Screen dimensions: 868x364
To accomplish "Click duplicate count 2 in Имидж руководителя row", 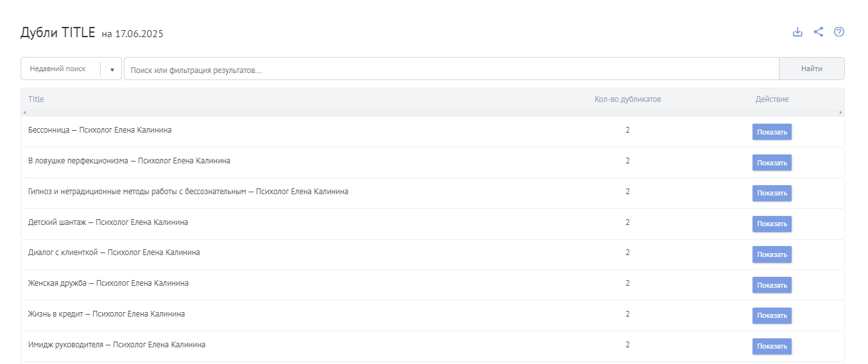I will pos(628,345).
